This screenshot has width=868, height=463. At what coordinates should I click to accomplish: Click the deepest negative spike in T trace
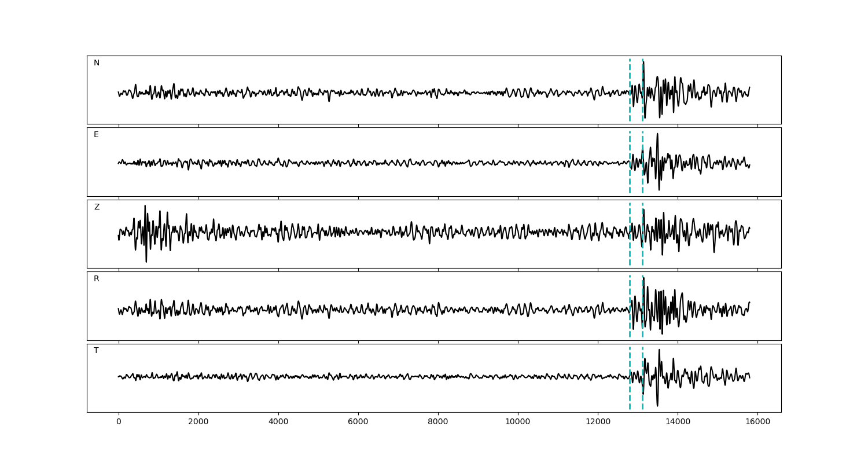tap(657, 404)
